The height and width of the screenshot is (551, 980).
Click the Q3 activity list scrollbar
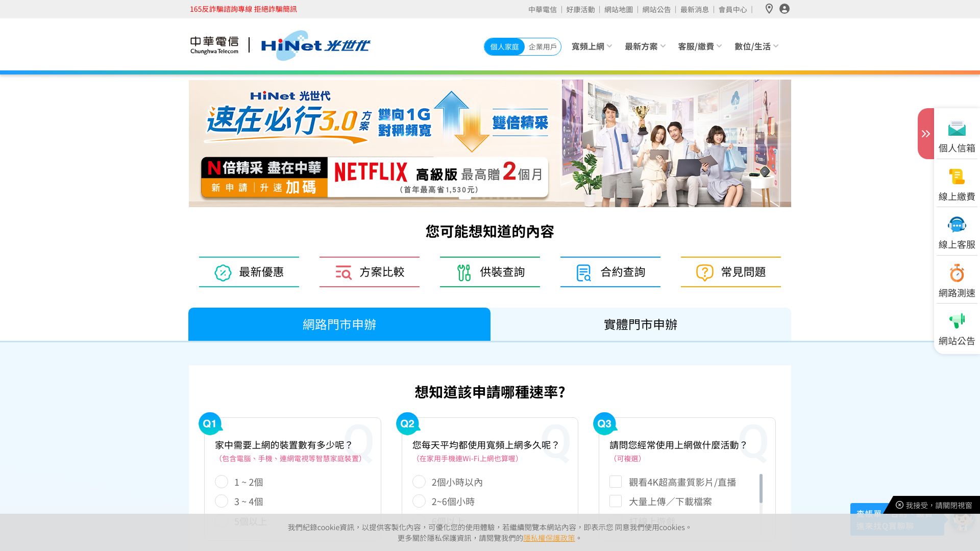click(761, 489)
